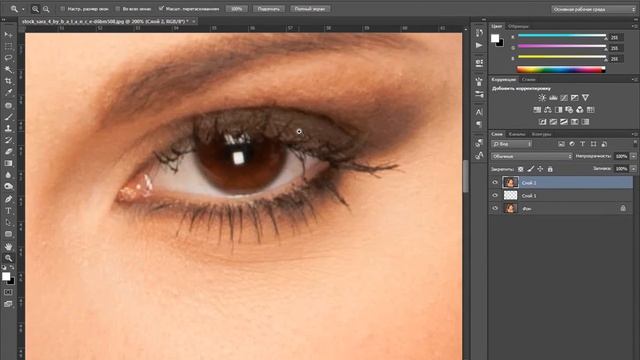This screenshot has width=640, height=360.
Task: Select the Type tool in toolbox
Action: pos(8,211)
